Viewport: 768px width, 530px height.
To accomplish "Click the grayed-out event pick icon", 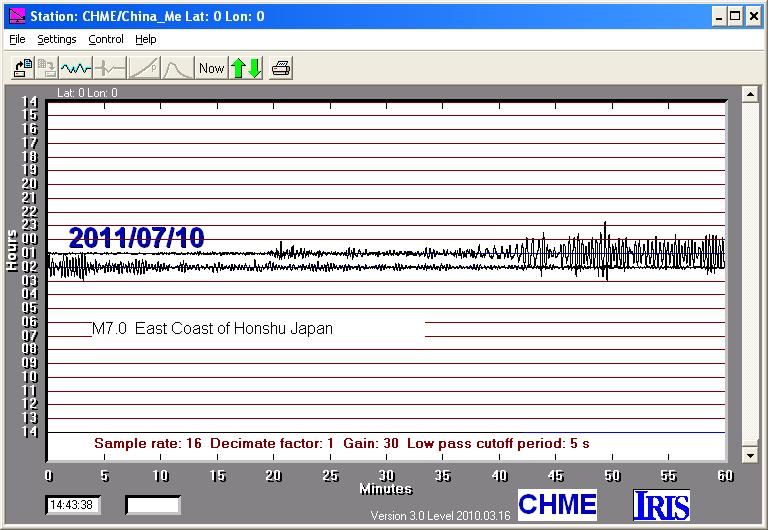I will coord(110,68).
